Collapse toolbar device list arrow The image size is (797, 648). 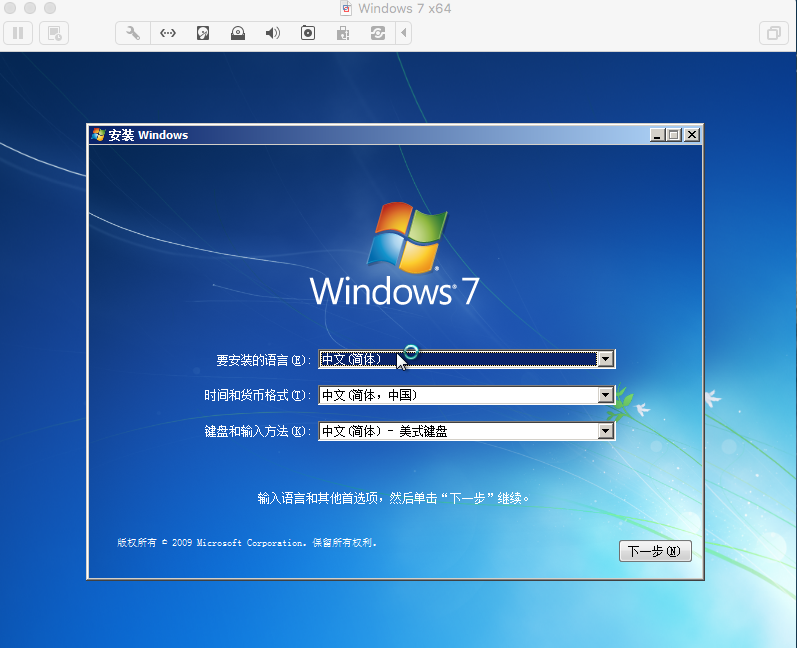404,34
